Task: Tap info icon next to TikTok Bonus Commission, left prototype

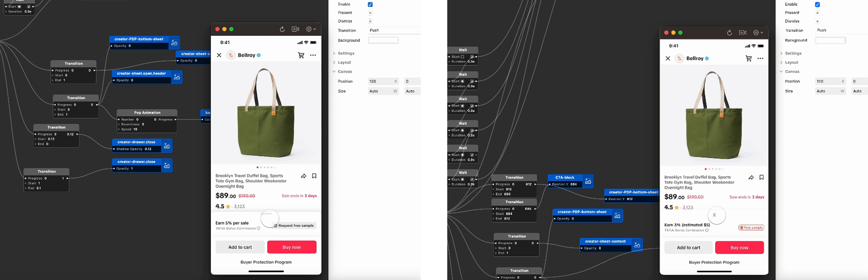Action: tap(259, 229)
